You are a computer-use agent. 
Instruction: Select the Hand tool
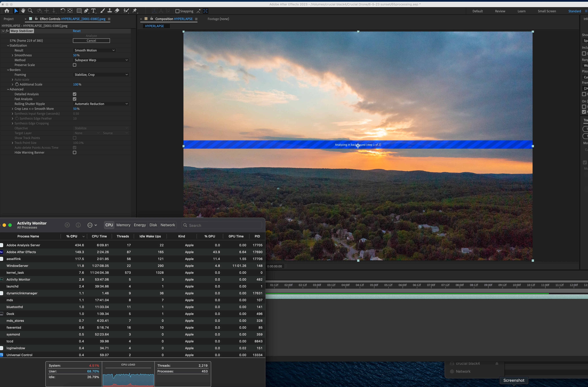23,11
